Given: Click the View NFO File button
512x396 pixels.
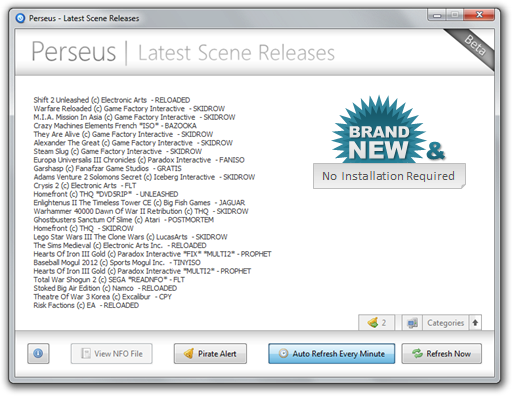Looking at the screenshot, I should [x=112, y=353].
